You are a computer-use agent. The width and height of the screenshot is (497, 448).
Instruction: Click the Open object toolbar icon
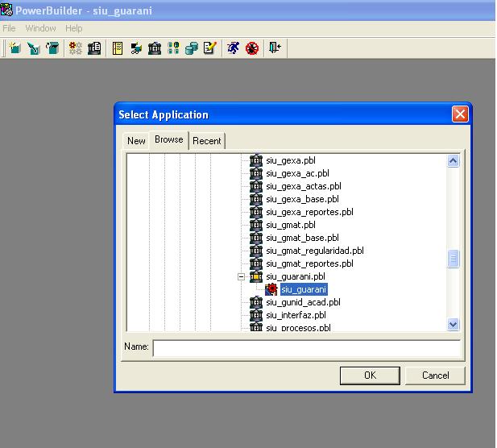[x=52, y=48]
